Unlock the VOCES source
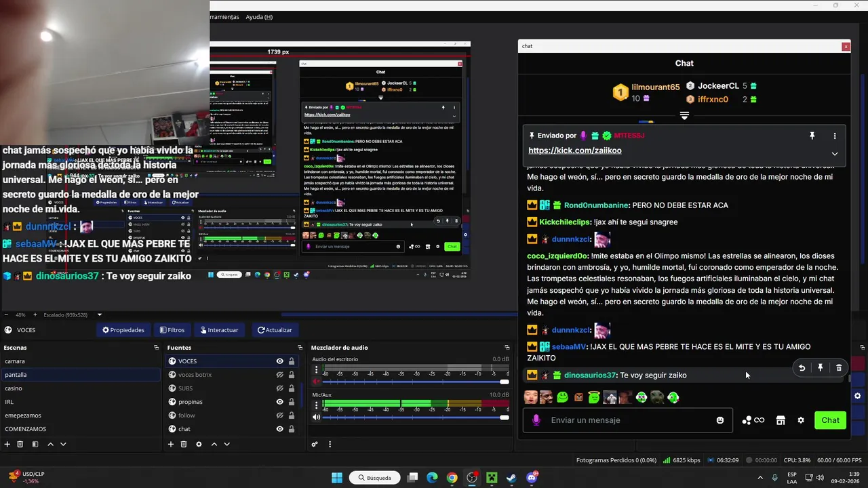Viewport: 868px width, 488px height. click(292, 361)
